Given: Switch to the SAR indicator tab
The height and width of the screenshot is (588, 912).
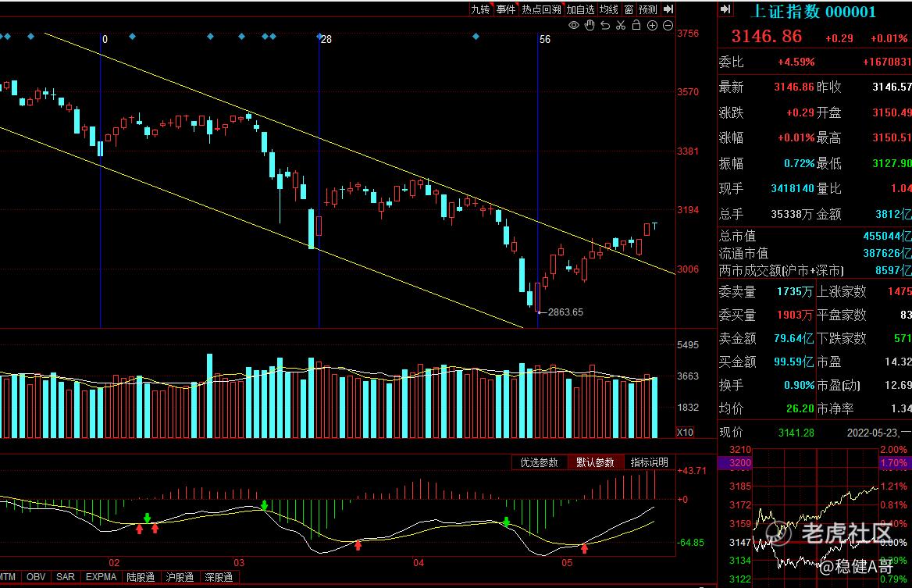Looking at the screenshot, I should (x=65, y=577).
